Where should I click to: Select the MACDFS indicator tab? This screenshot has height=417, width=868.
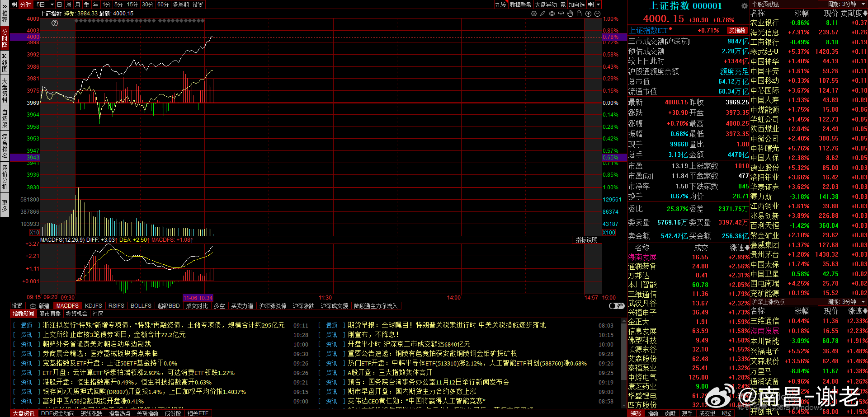[67, 306]
